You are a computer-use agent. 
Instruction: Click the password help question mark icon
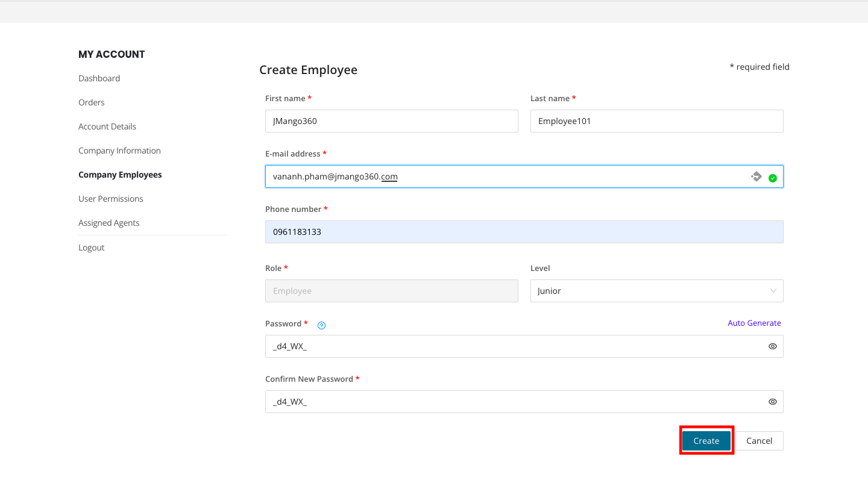tap(322, 325)
